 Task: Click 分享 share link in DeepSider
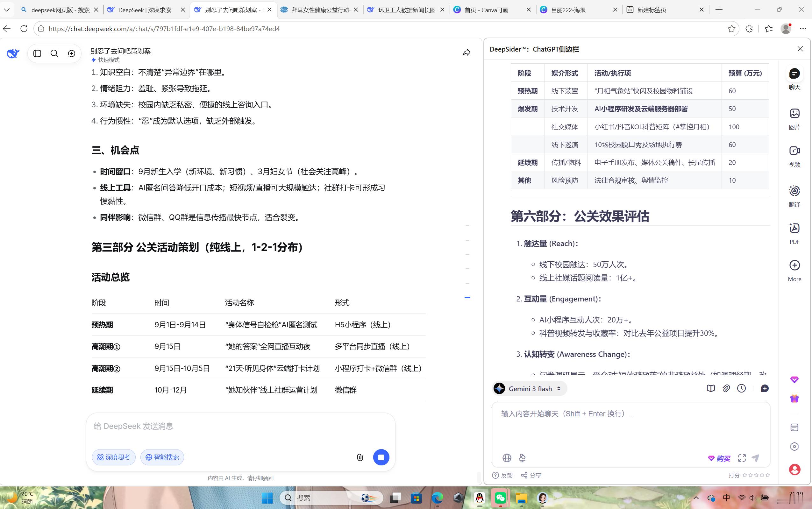pyautogui.click(x=531, y=475)
